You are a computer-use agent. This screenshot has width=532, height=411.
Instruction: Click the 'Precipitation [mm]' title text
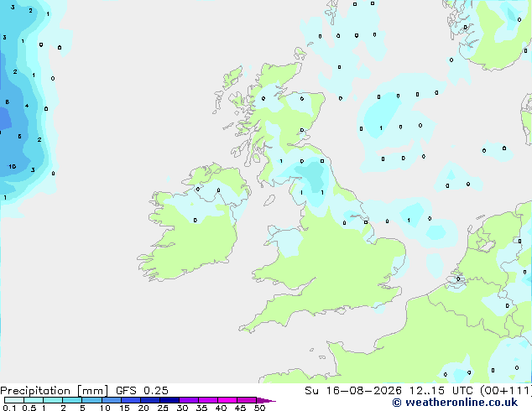[x=55, y=391]
